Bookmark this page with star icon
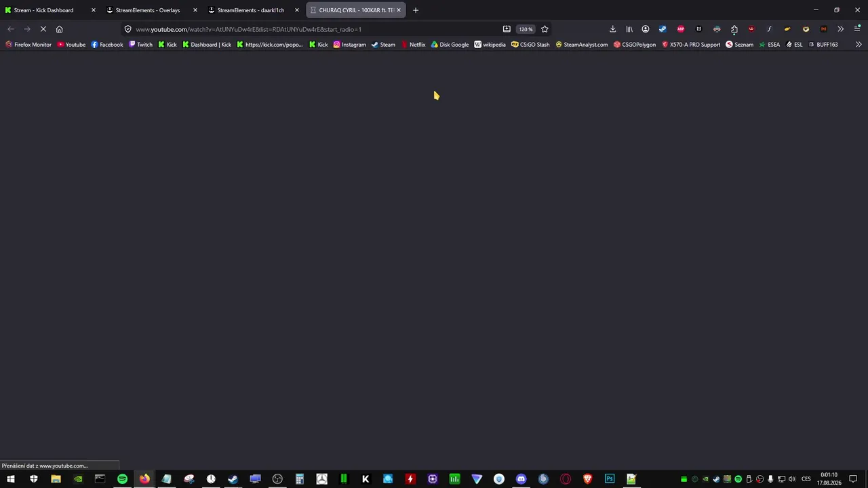This screenshot has width=868, height=488. point(545,29)
